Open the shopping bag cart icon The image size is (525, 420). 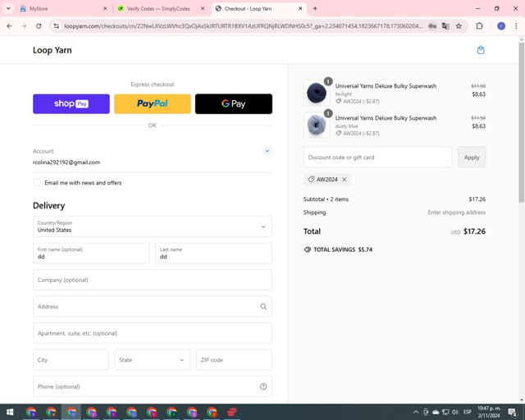pos(481,50)
